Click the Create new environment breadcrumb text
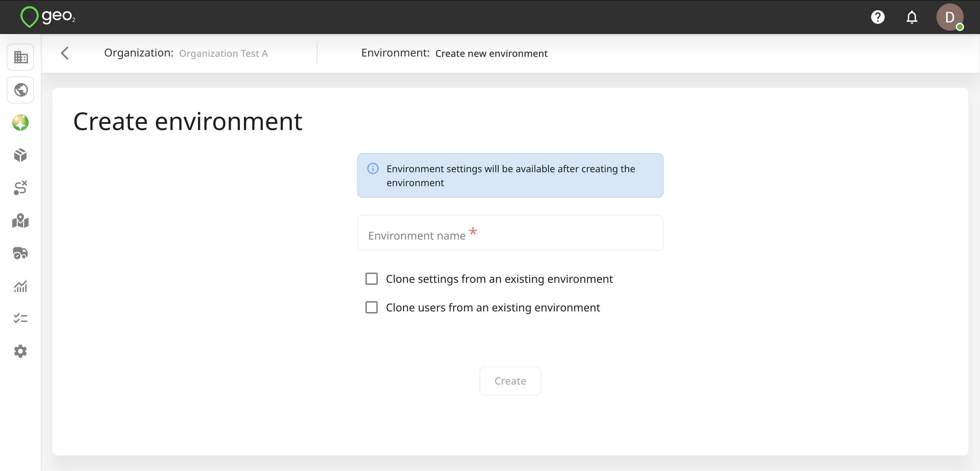The image size is (980, 471). (491, 54)
